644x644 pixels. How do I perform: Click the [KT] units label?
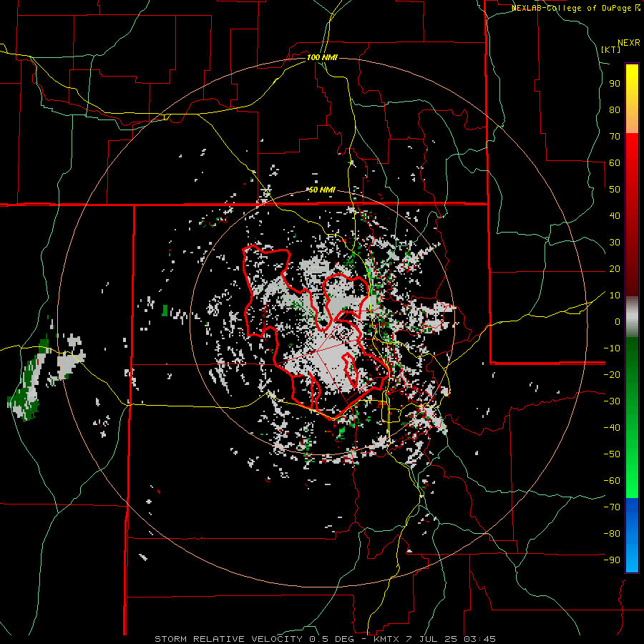pyautogui.click(x=611, y=49)
